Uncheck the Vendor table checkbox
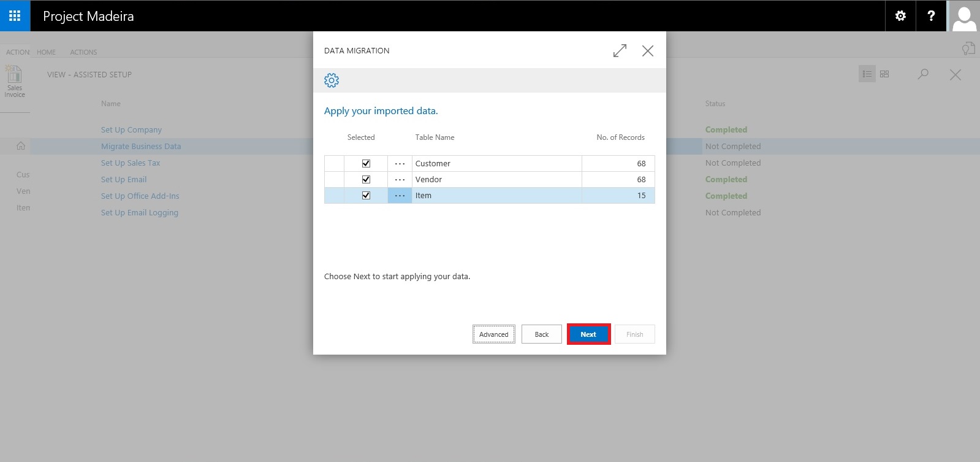This screenshot has width=980, height=462. click(366, 180)
